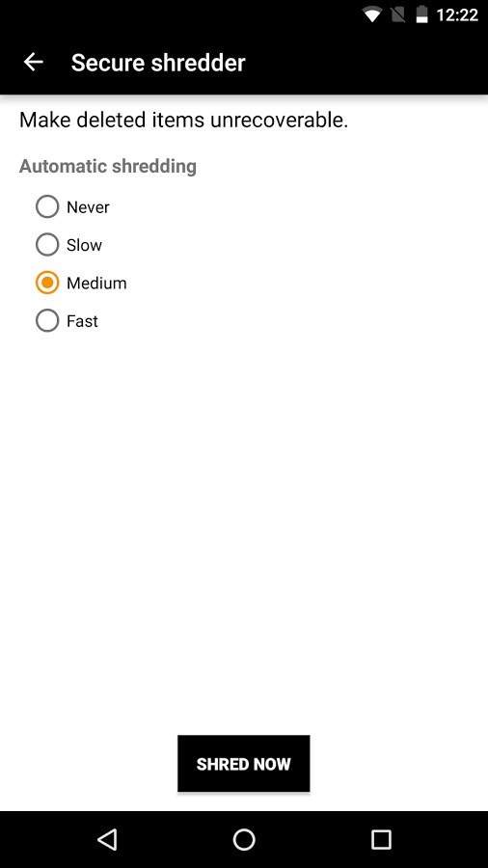Tap the no SIM card status icon
This screenshot has width=488, height=868.
point(397,14)
